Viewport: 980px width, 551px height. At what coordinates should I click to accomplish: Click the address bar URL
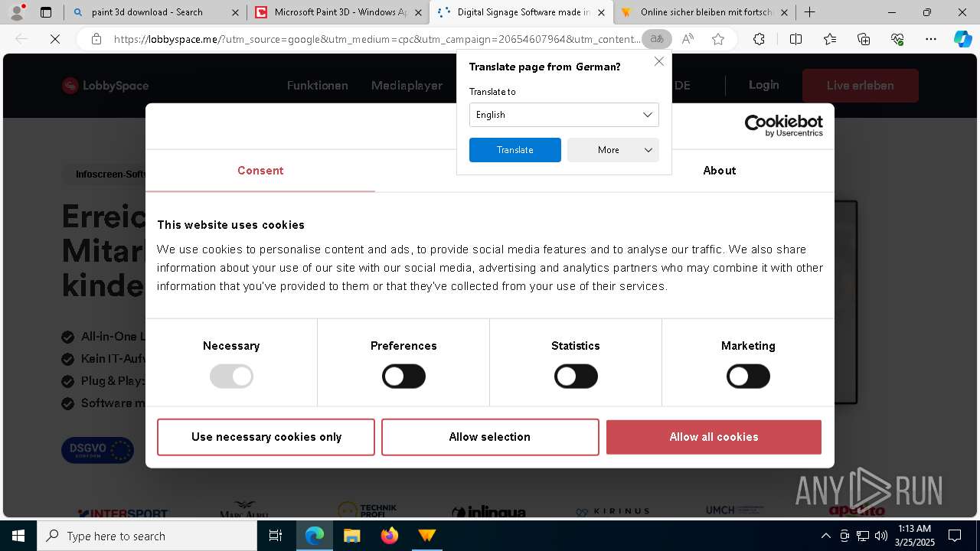377,39
